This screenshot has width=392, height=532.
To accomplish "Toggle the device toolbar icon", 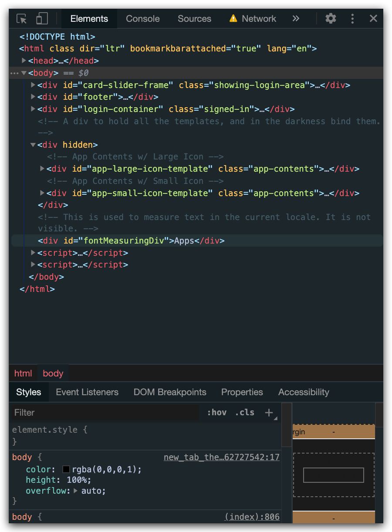I will coord(42,19).
